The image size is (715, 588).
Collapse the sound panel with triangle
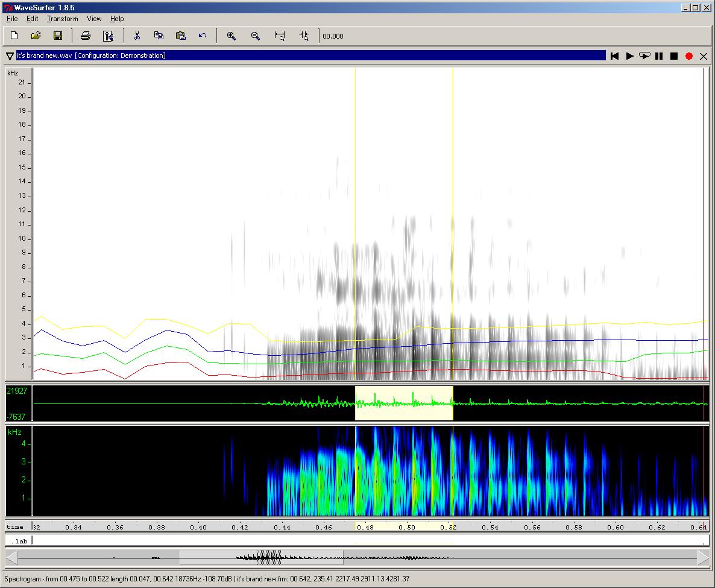[10, 56]
